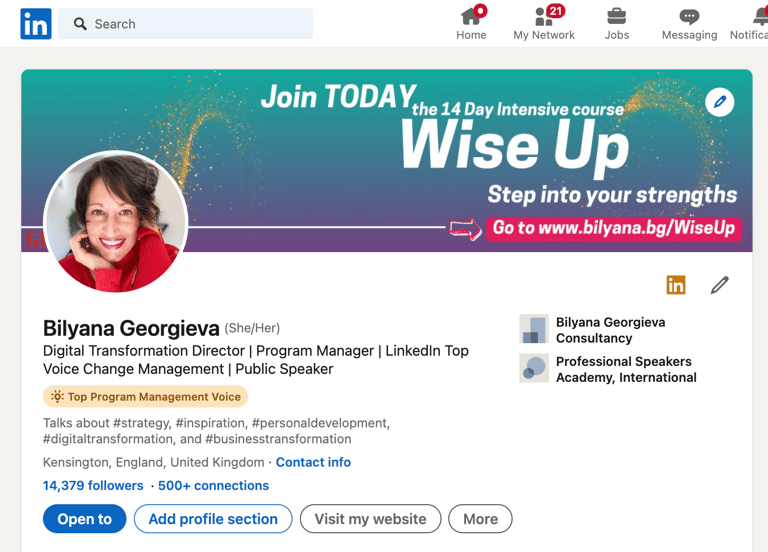Click the Wise Up banner image

point(387,161)
